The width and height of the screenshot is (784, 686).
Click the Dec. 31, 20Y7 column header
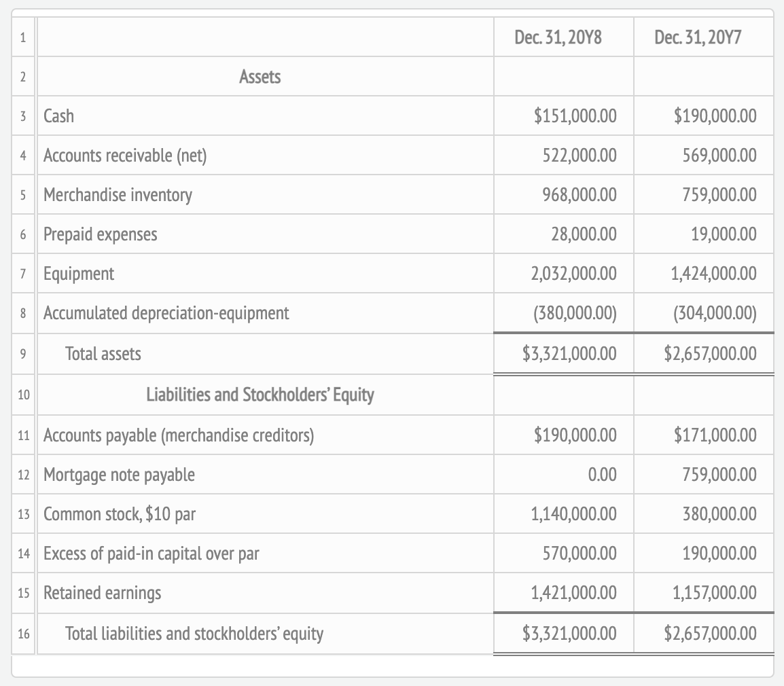(x=704, y=37)
